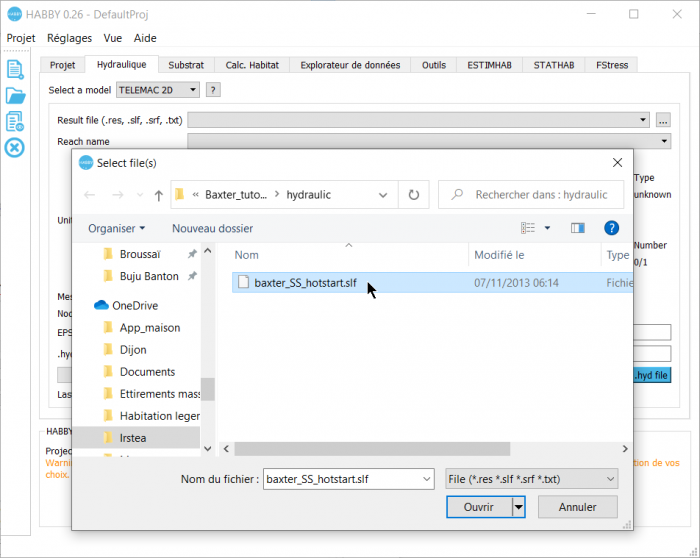Click the help question mark icon in file dialog
The image size is (700, 558).
coord(611,228)
